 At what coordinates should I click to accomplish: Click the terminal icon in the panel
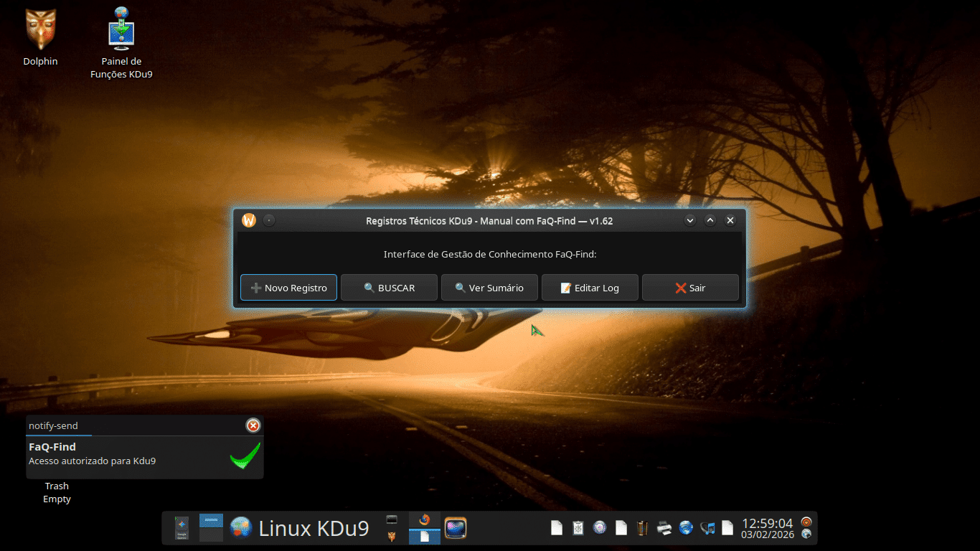392,519
